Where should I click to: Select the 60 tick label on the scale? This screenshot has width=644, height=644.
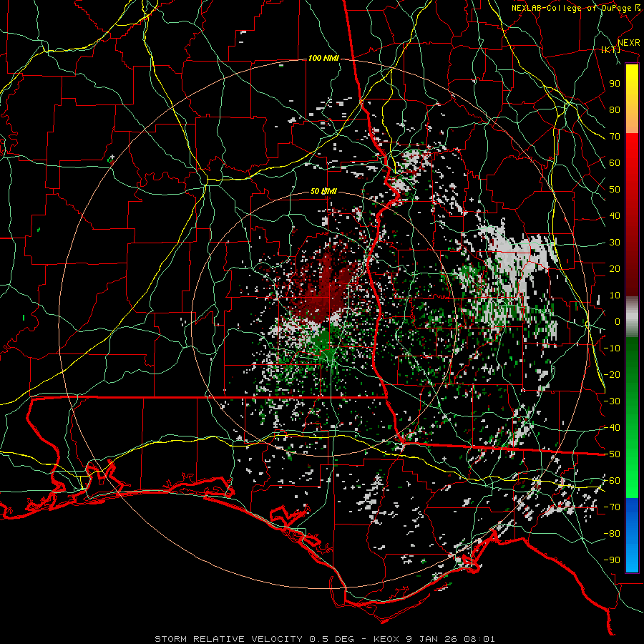tap(615, 163)
